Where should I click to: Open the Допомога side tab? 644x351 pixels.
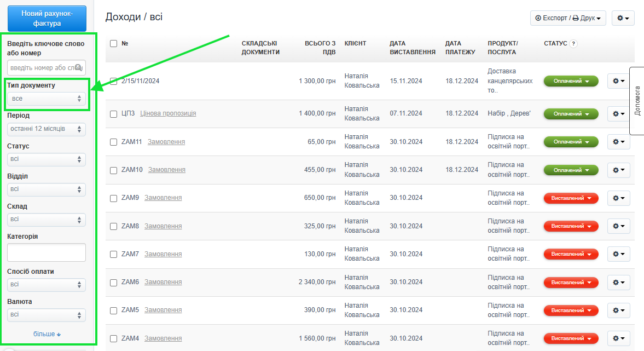[x=637, y=101]
